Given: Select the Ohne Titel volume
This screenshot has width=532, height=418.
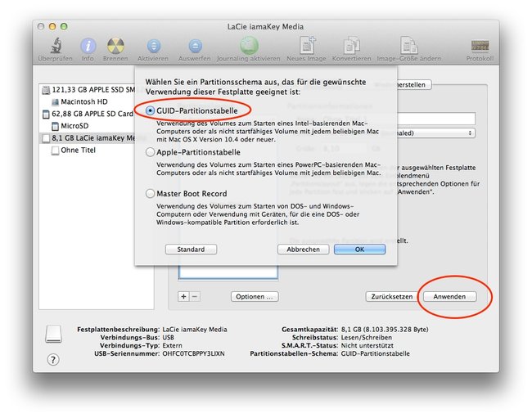Looking at the screenshot, I should click(74, 151).
